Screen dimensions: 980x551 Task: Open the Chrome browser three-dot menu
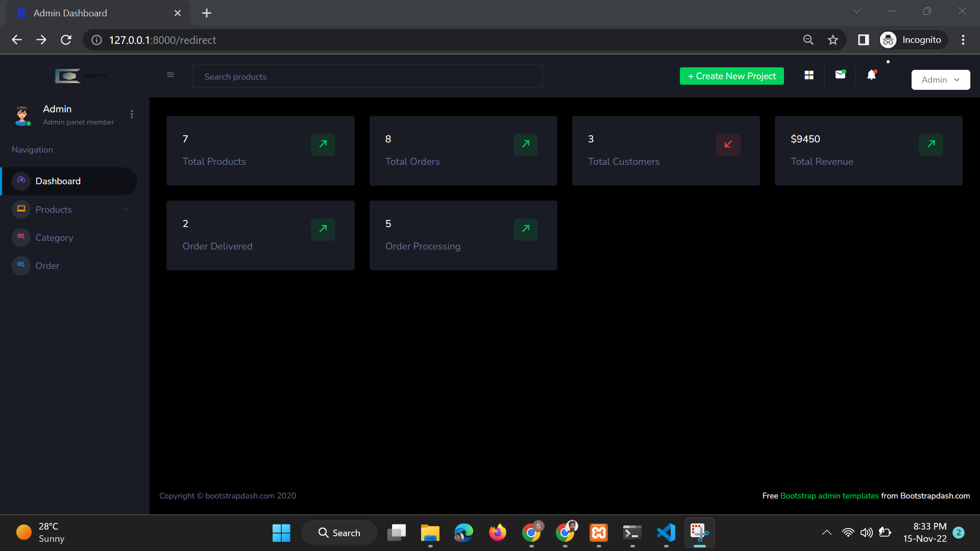point(963,40)
